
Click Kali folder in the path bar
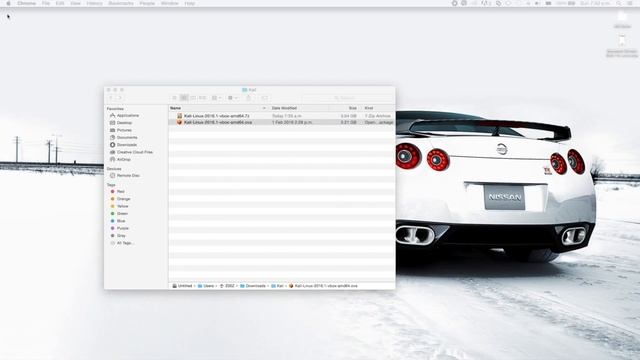[277, 286]
